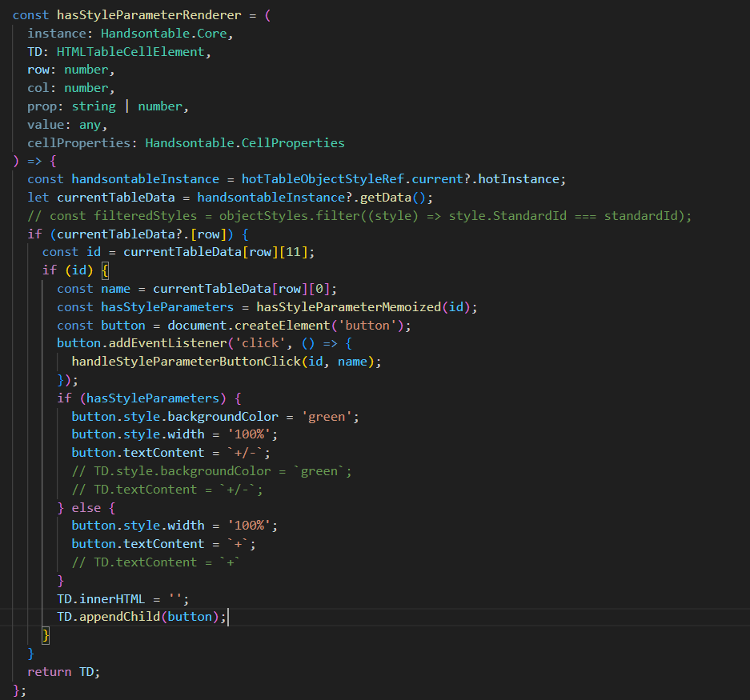Click the Handsontable.Core type annotation
Image resolution: width=750 pixels, height=700 pixels.
click(164, 34)
